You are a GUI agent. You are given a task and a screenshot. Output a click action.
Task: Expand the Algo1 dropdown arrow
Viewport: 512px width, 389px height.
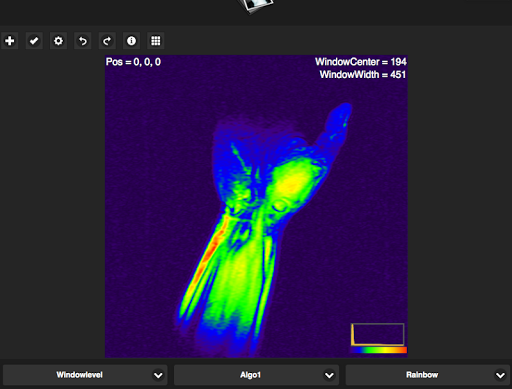[329, 375]
